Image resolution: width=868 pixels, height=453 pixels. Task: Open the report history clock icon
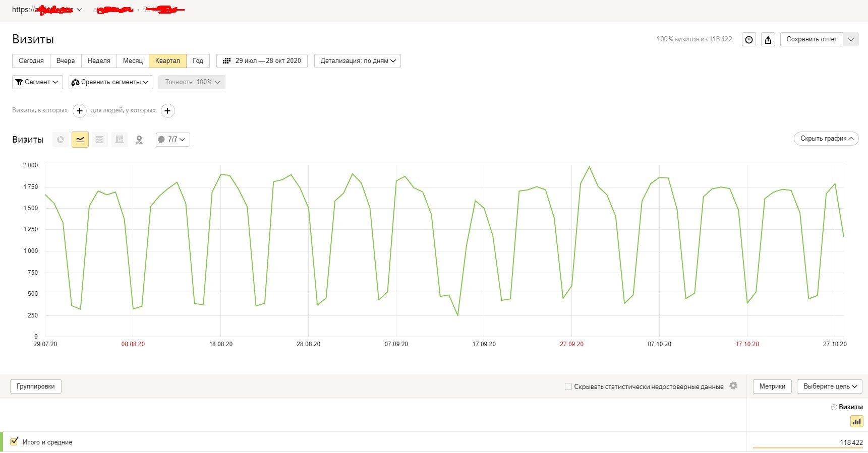749,39
